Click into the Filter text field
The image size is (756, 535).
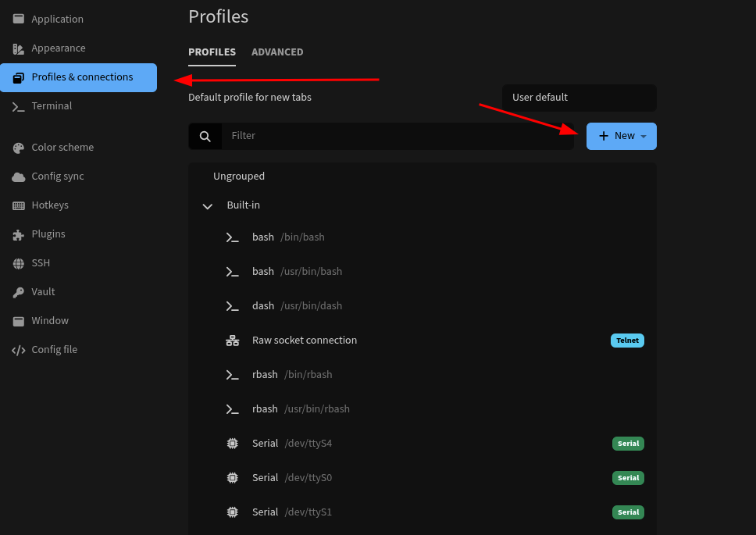pyautogui.click(x=398, y=136)
